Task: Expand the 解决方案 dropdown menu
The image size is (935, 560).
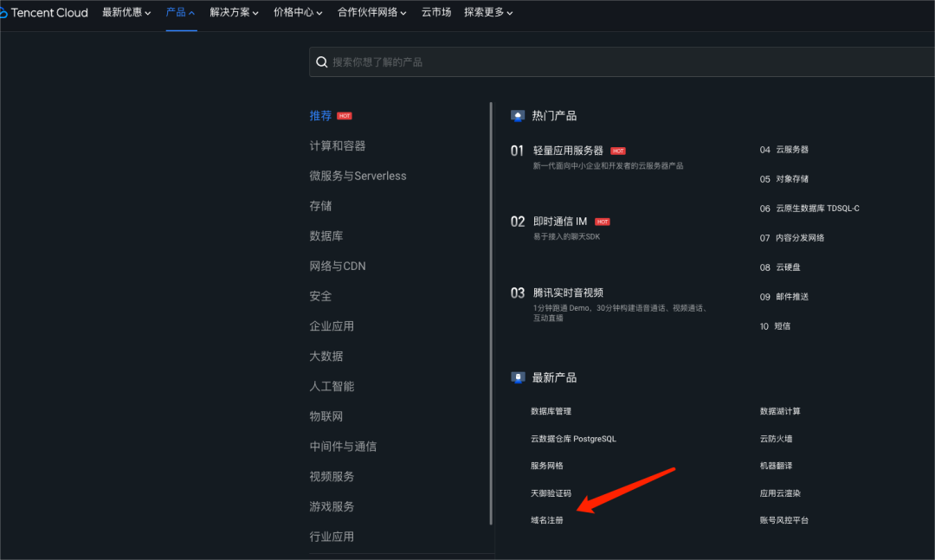Action: click(235, 12)
